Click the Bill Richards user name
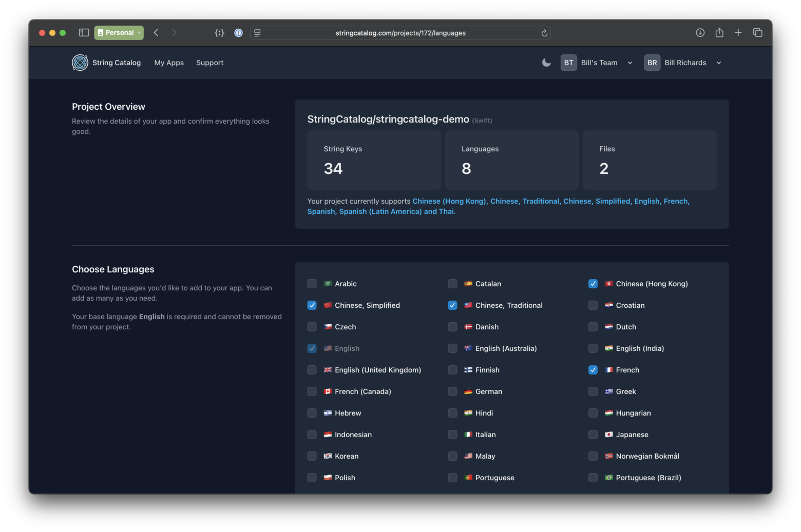Viewport: 801px width, 532px height. coord(685,63)
